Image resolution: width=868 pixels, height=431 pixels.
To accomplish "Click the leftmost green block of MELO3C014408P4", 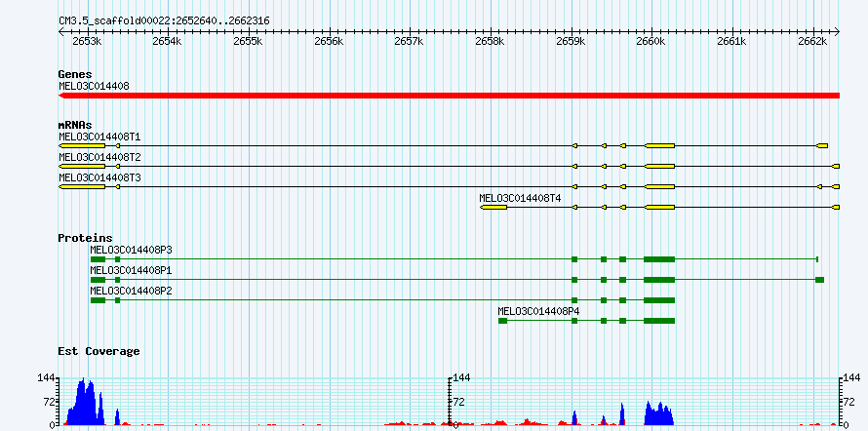I will click(502, 321).
